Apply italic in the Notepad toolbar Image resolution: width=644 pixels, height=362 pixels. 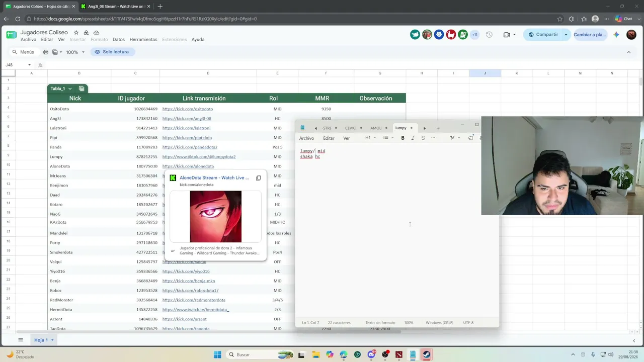click(413, 138)
